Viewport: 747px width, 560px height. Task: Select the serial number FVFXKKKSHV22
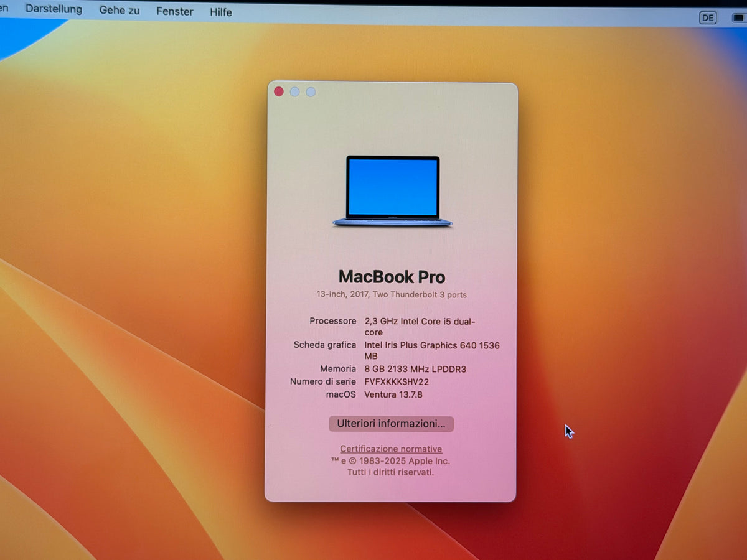(397, 382)
